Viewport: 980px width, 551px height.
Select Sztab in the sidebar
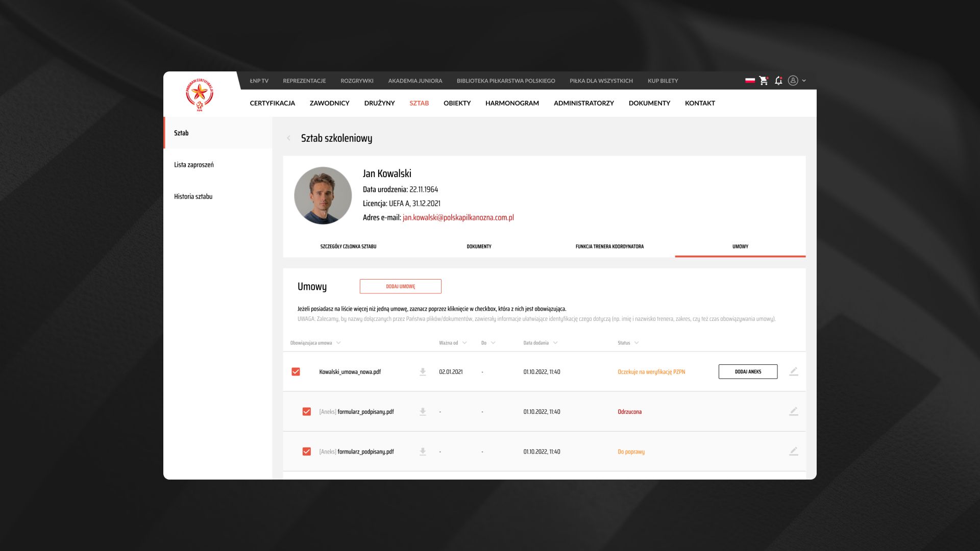coord(218,133)
